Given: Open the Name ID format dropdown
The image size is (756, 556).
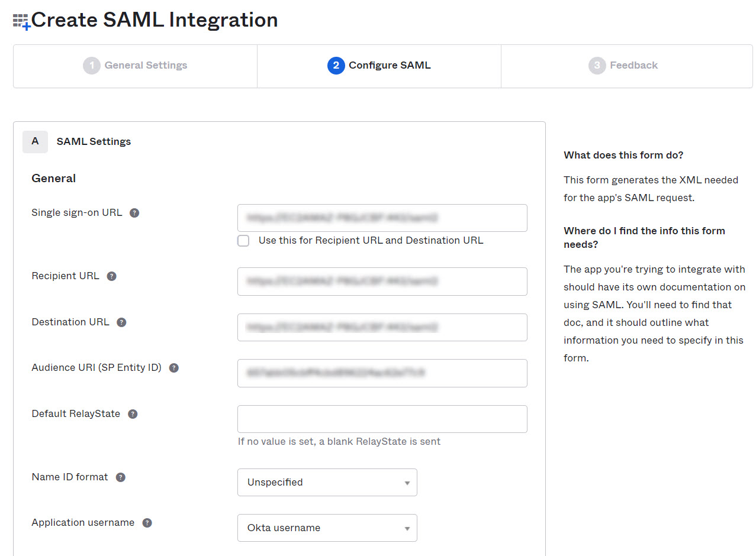Looking at the screenshot, I should pos(327,482).
